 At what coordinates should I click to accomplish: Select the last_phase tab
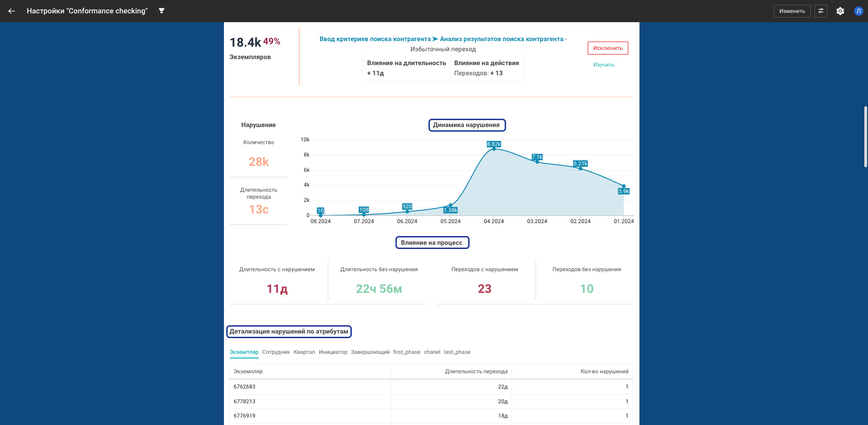[457, 352]
